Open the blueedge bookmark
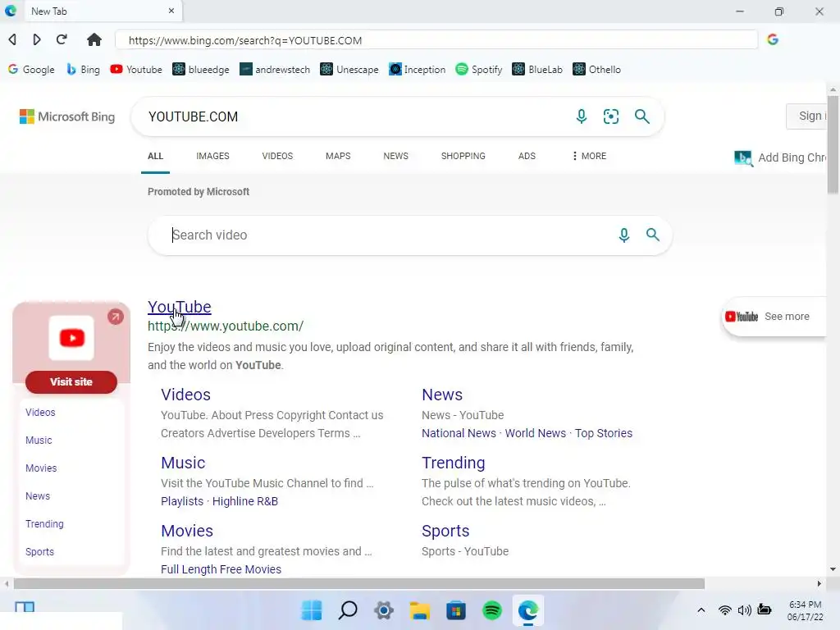Image resolution: width=840 pixels, height=630 pixels. pyautogui.click(x=201, y=70)
